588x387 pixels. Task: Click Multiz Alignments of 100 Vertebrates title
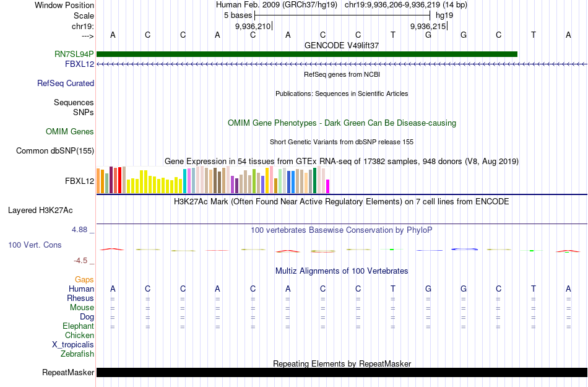click(342, 271)
